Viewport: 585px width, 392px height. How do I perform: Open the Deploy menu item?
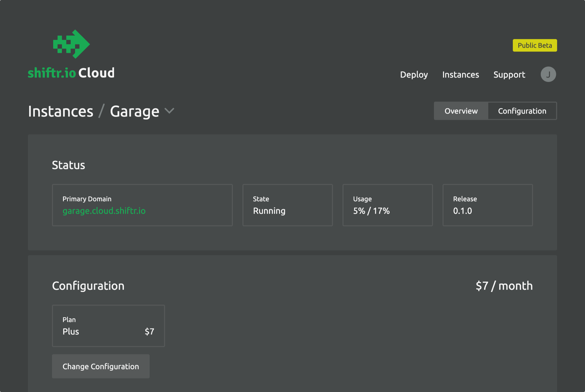414,75
